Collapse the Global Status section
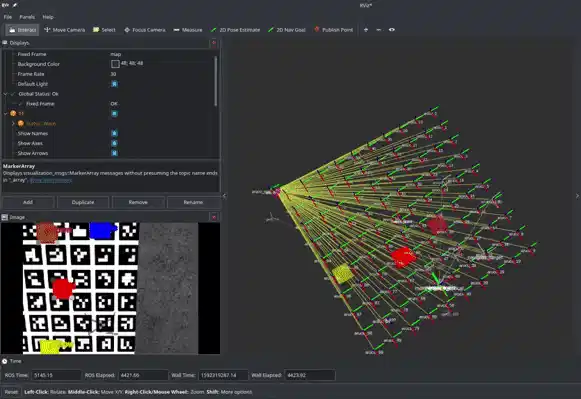581x399 pixels. (5, 94)
